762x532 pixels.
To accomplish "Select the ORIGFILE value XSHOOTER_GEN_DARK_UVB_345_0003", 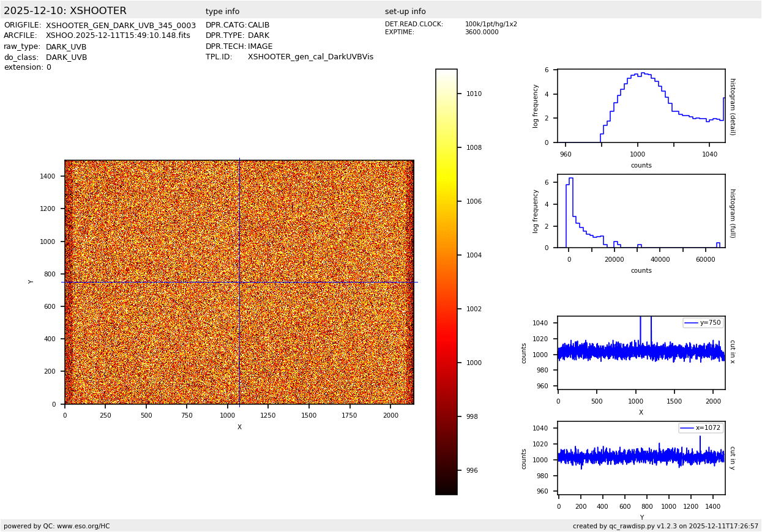I will [x=121, y=26].
